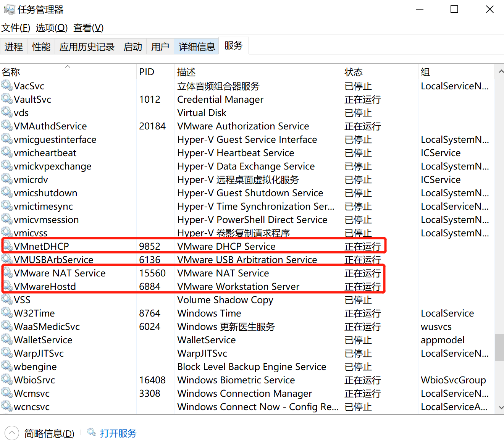Image resolution: width=504 pixels, height=446 pixels.
Task: Click the WalletService row icon
Action: point(7,339)
